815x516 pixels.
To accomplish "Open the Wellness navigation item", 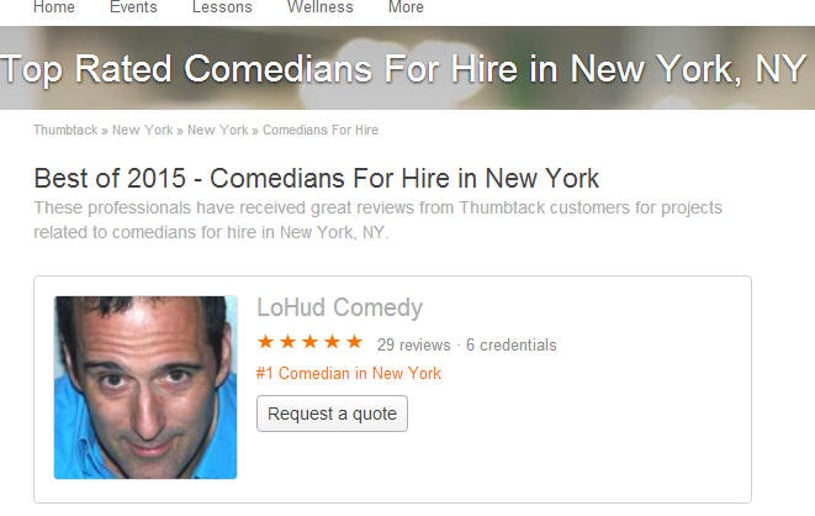I will [320, 7].
